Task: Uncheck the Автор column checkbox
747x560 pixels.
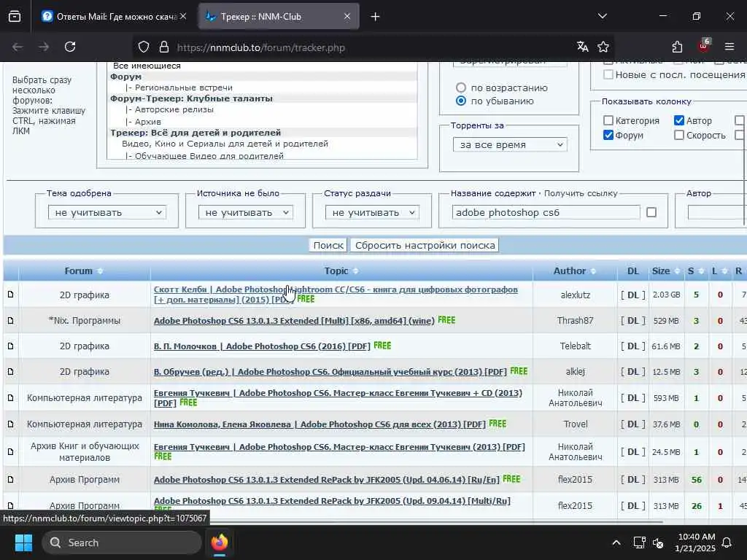Action: coord(679,120)
